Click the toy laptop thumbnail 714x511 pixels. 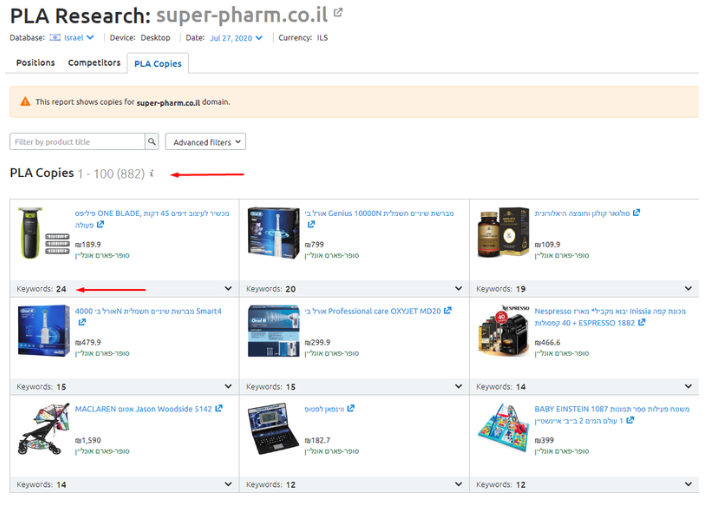pos(274,429)
